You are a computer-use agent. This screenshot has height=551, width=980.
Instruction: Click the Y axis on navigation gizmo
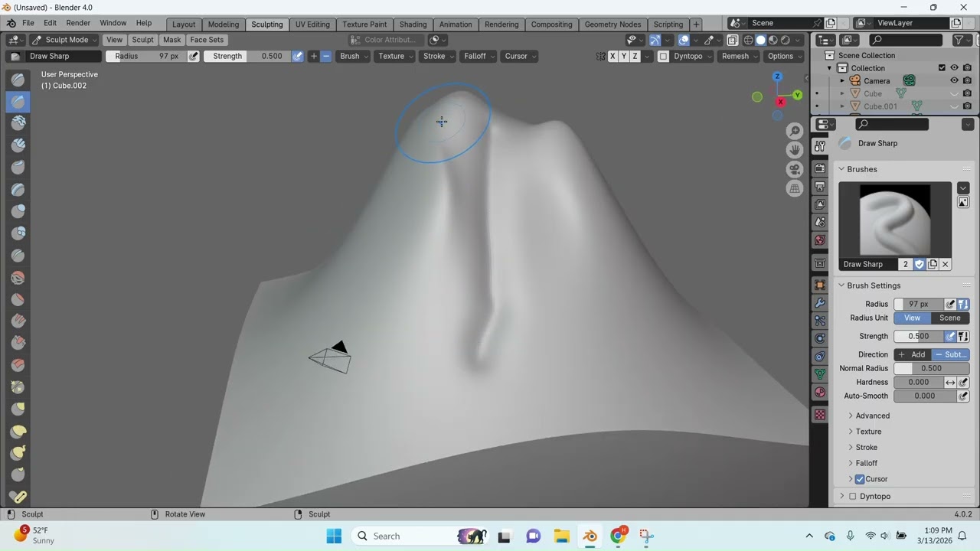pyautogui.click(x=797, y=95)
